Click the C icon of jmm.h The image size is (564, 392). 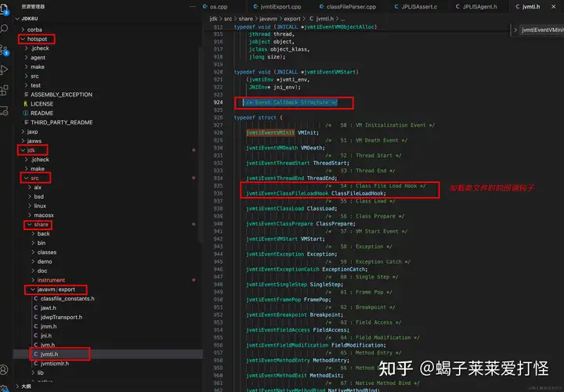[35, 326]
